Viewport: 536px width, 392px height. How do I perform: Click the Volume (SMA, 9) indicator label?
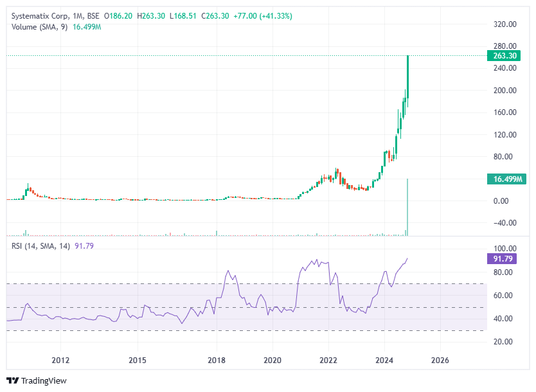click(x=40, y=27)
